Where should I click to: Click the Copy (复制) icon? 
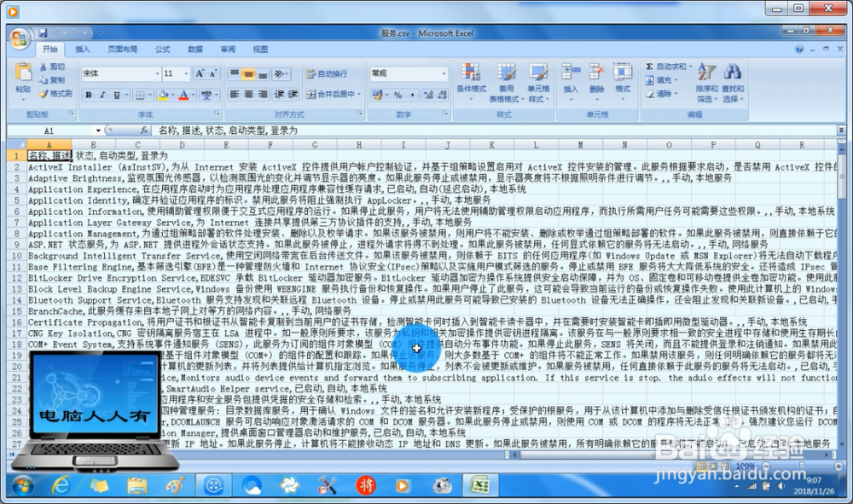click(44, 80)
